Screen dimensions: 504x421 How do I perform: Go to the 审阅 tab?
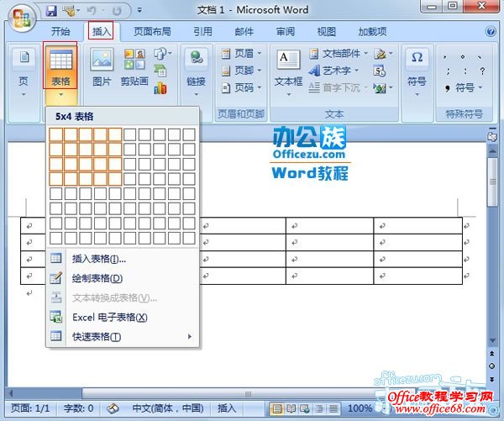[286, 32]
